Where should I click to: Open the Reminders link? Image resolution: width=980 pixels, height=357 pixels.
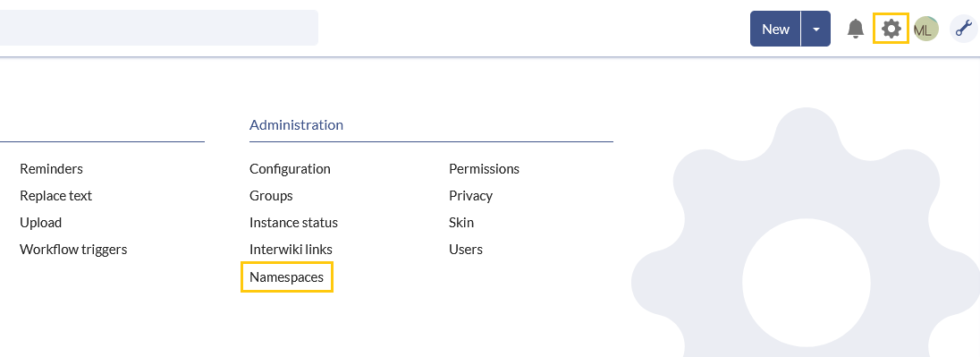51,169
